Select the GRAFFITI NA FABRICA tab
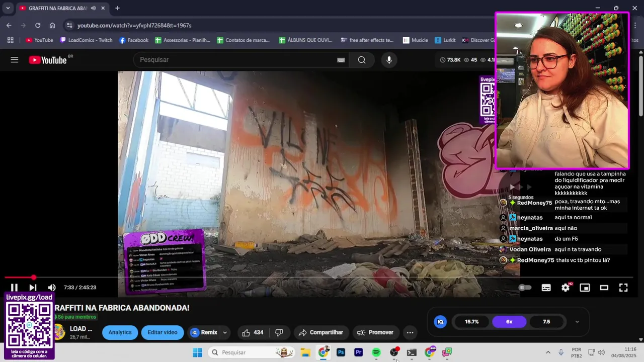644x362 pixels. (58, 8)
